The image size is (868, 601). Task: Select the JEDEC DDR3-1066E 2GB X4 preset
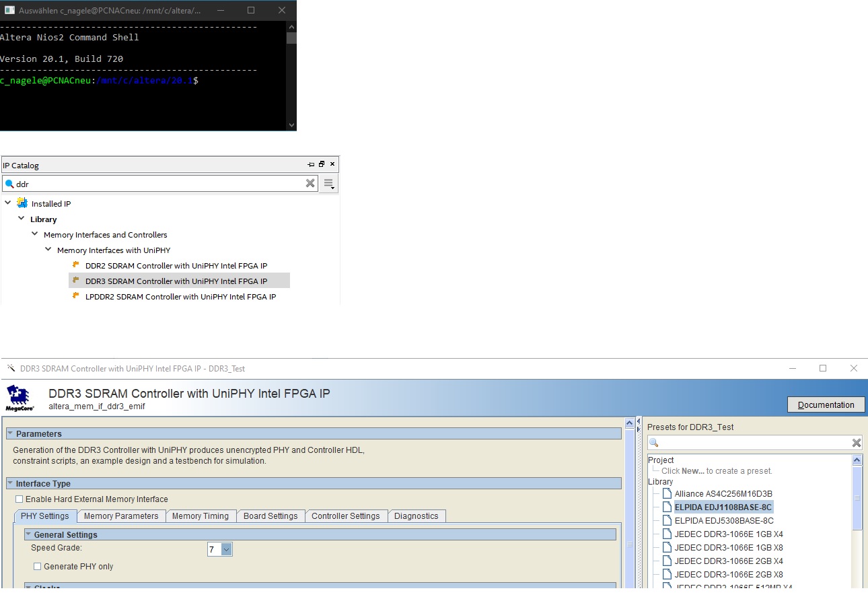tap(729, 561)
